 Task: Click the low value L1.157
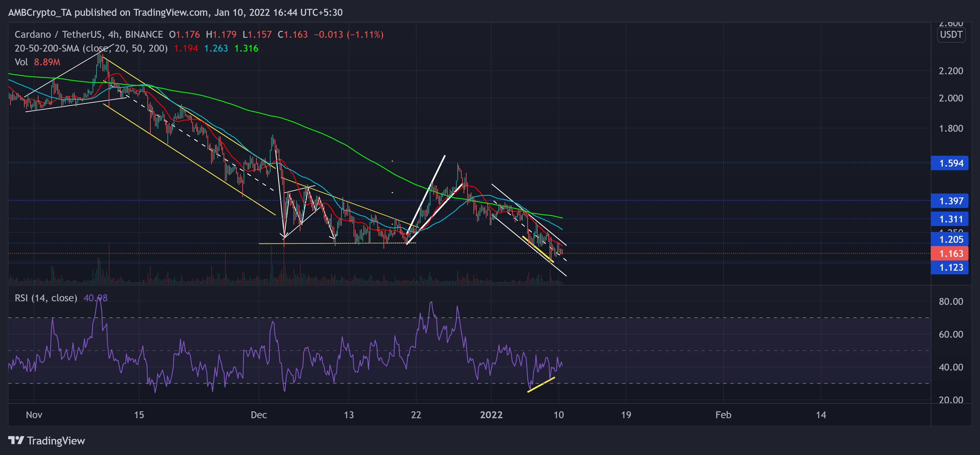coord(257,34)
